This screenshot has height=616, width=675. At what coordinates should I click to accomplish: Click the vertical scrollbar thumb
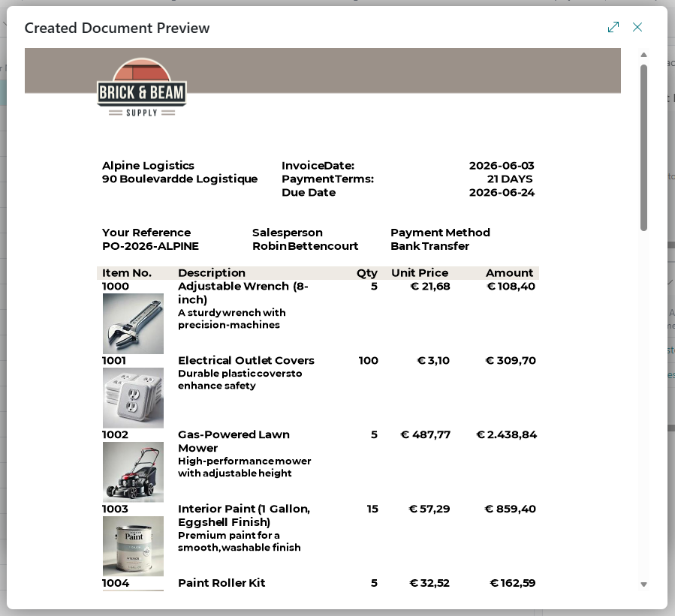(x=643, y=148)
